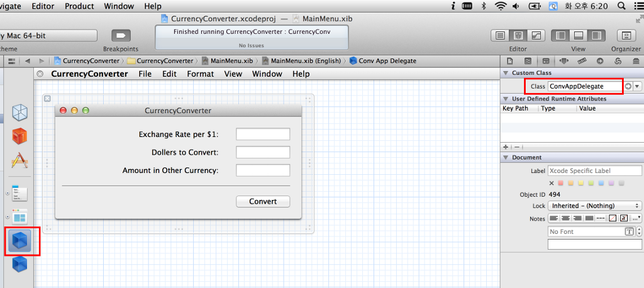Select the First Responder orange cube
This screenshot has height=288, width=644.
click(19, 136)
